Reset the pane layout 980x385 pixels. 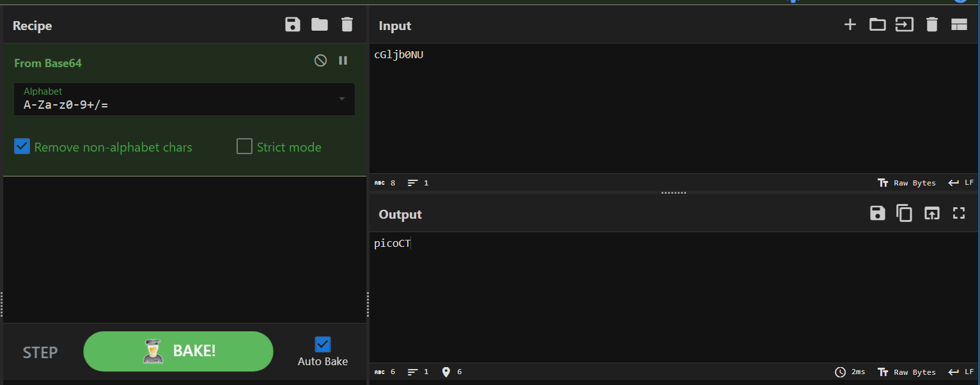[959, 25]
